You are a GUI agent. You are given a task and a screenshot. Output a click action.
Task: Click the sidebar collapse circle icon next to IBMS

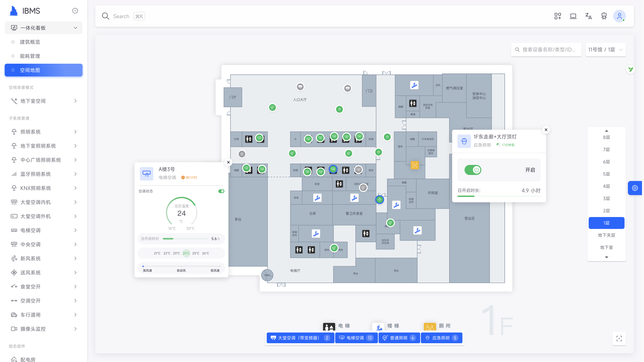75,11
